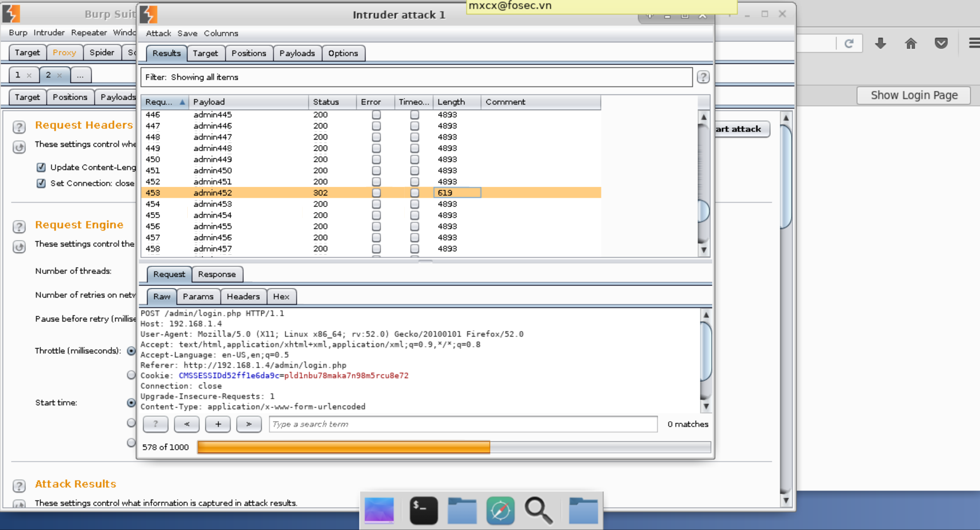The width and height of the screenshot is (980, 530).
Task: Open the Firefox downloads arrow icon
Action: (x=880, y=44)
